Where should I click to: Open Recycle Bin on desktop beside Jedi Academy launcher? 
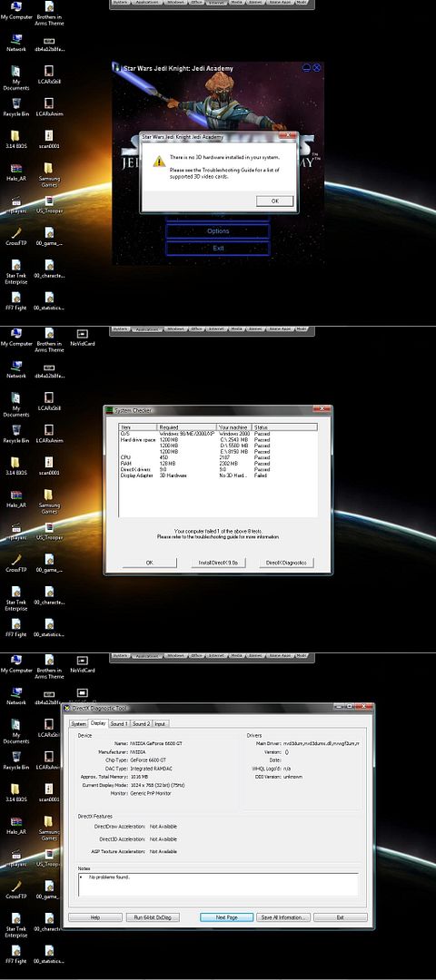(16, 107)
